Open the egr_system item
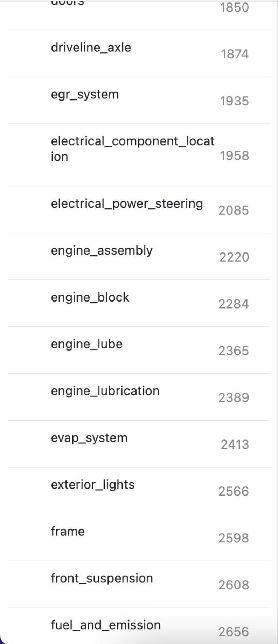This screenshot has width=278, height=644. pos(85,95)
